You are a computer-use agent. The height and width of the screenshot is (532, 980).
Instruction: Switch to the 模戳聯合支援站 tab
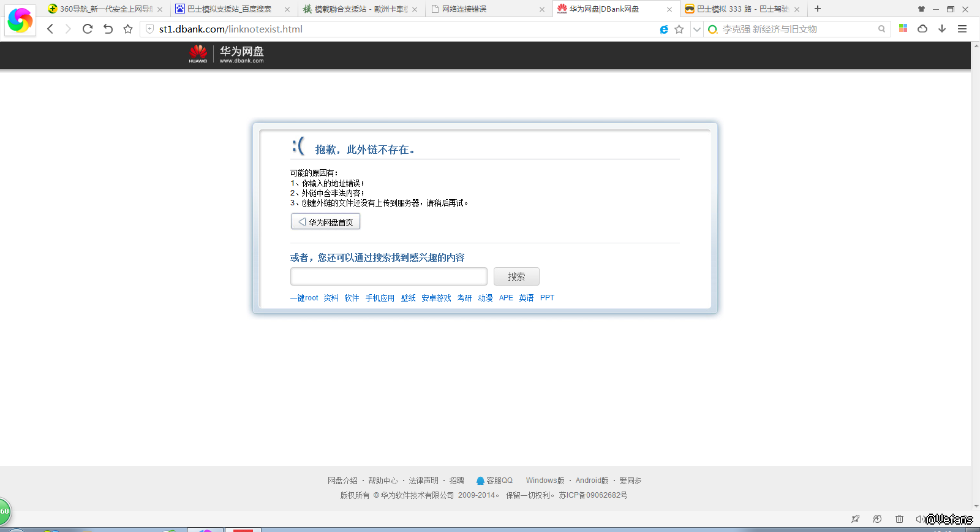(x=360, y=9)
